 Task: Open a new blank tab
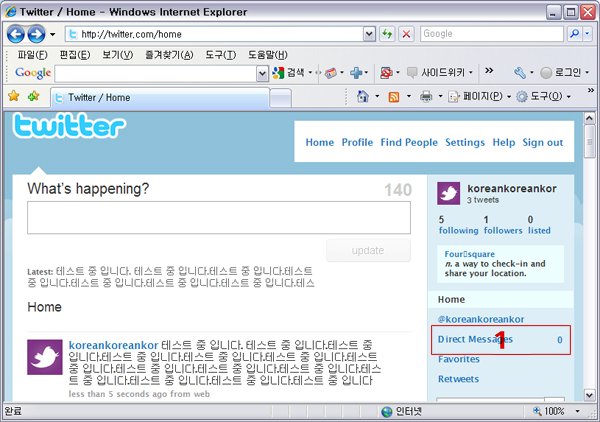point(280,98)
